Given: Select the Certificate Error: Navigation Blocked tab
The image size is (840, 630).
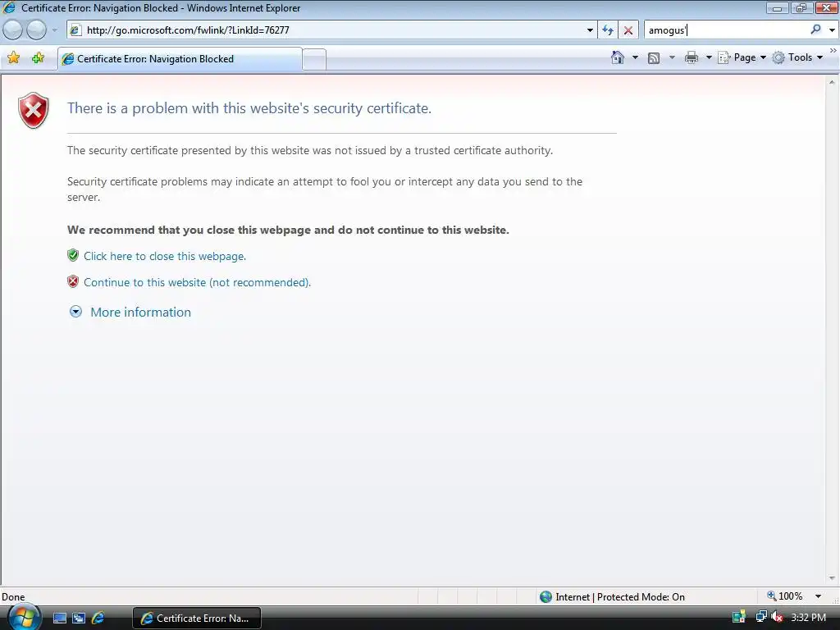Looking at the screenshot, I should point(180,59).
